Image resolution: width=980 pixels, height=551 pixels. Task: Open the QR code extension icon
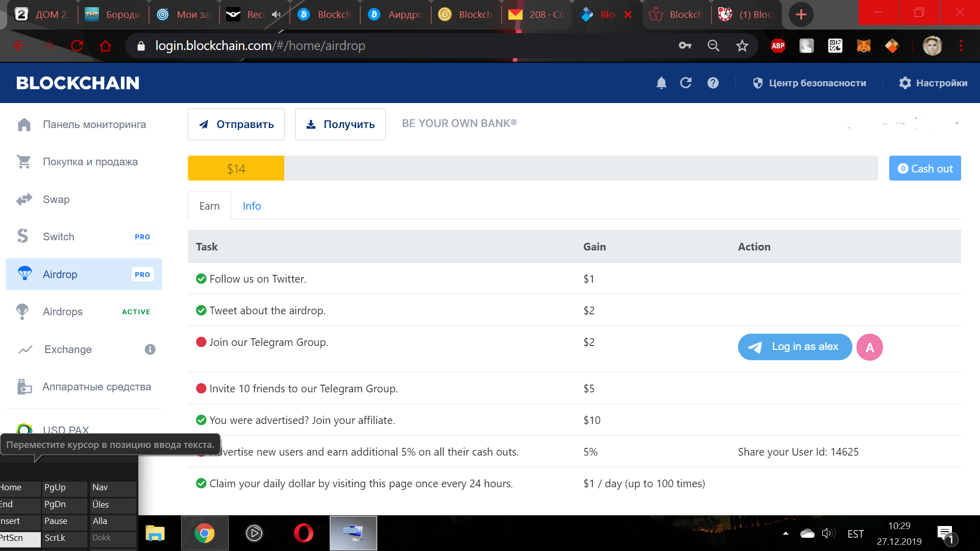835,46
